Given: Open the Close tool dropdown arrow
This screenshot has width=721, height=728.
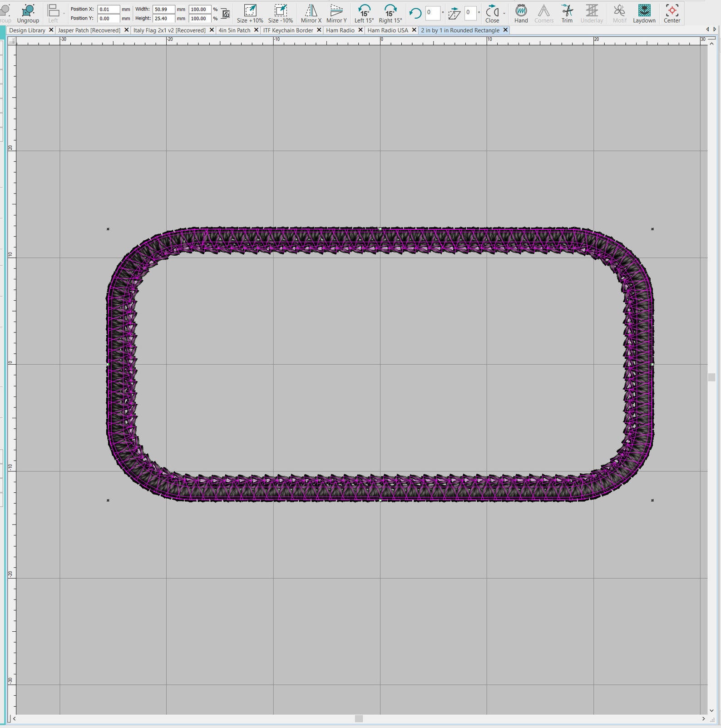Looking at the screenshot, I should point(504,14).
